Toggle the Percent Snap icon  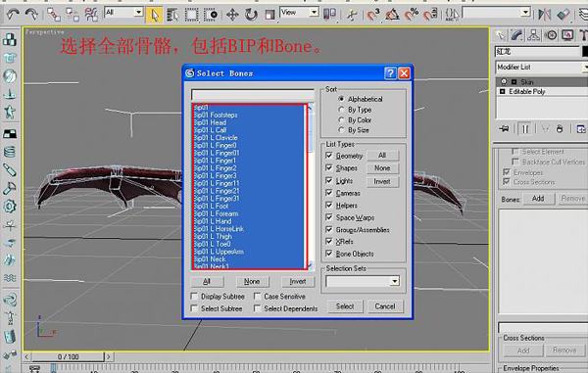point(412,15)
